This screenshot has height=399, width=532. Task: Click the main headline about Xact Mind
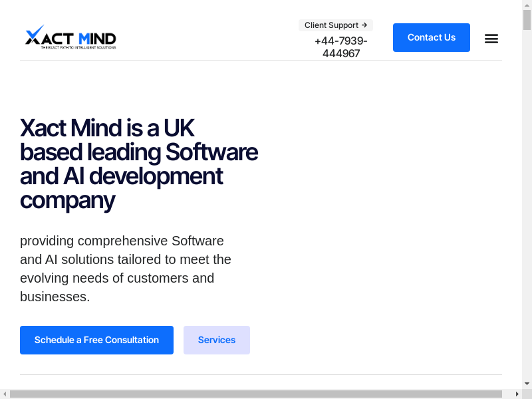(x=138, y=164)
